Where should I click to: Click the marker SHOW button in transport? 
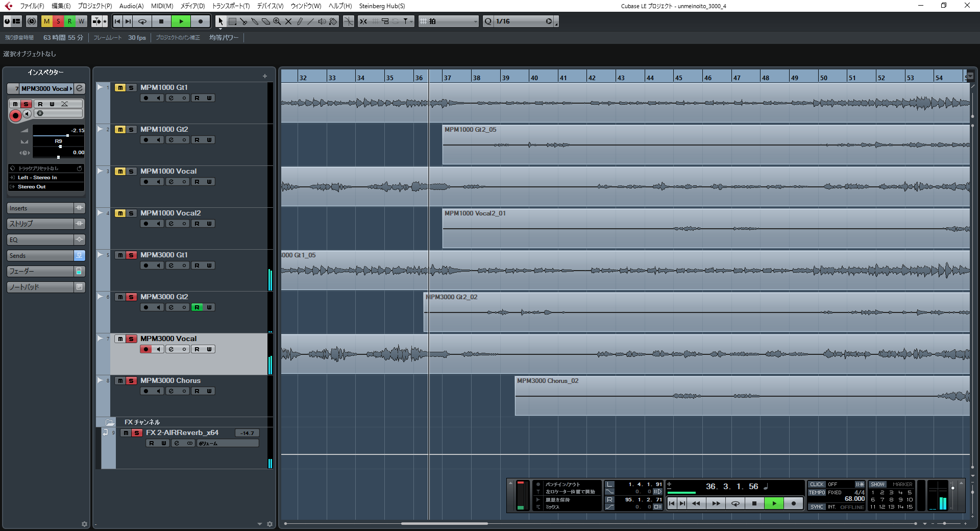coord(877,485)
